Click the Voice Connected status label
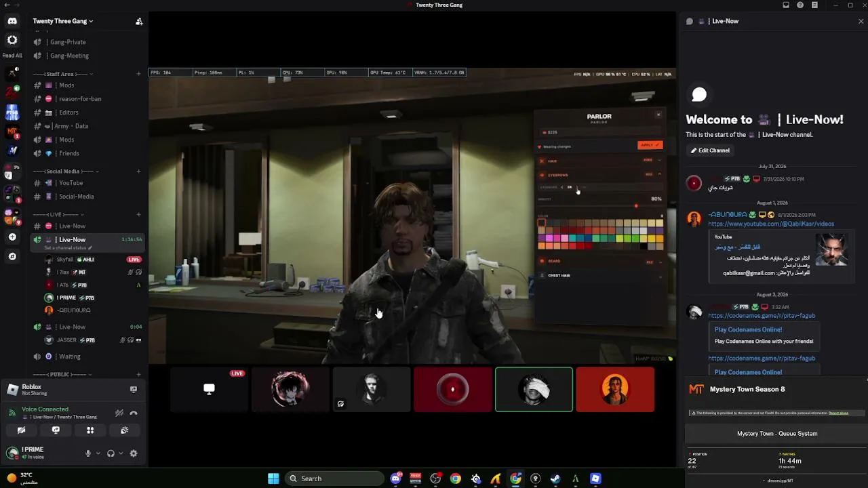 [45, 409]
